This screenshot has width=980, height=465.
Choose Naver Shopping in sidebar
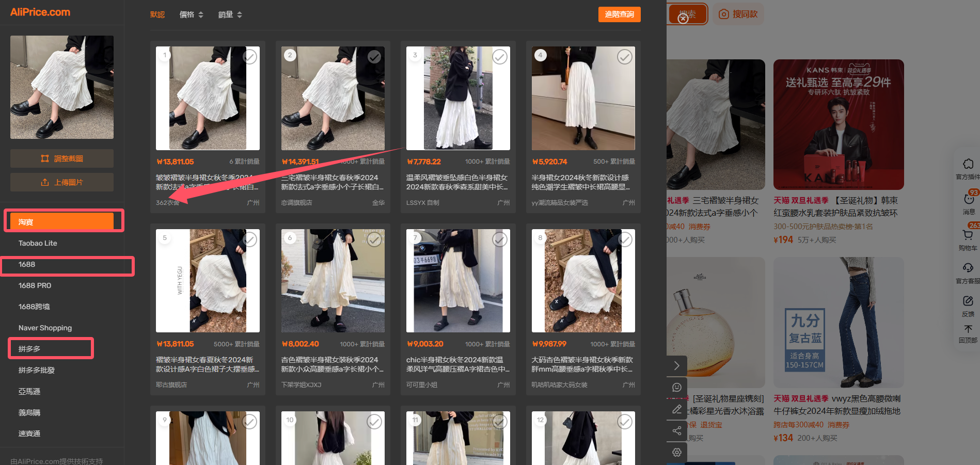pyautogui.click(x=45, y=328)
